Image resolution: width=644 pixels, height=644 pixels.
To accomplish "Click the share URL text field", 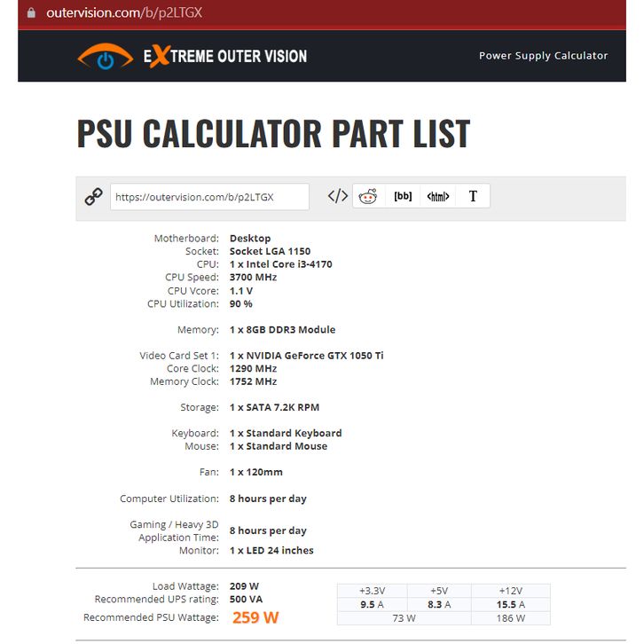I will tap(209, 197).
